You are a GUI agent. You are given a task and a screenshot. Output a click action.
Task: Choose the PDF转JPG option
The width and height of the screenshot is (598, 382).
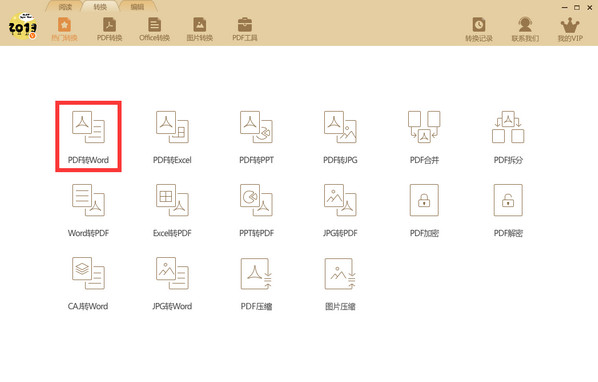coord(340,137)
